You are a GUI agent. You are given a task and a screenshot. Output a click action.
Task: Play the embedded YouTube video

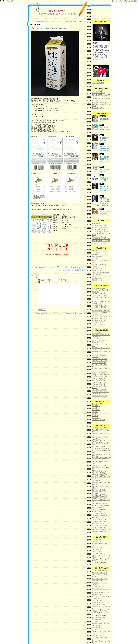(x=101, y=71)
